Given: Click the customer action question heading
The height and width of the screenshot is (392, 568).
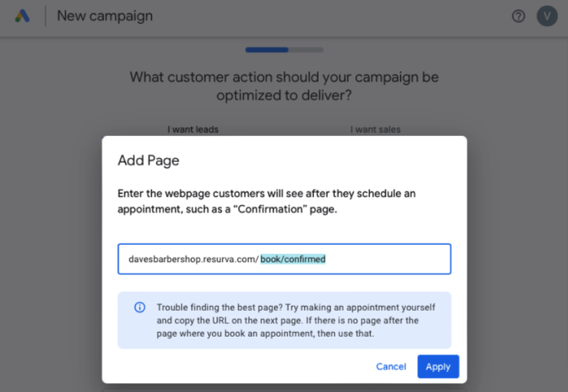Looking at the screenshot, I should tap(284, 86).
